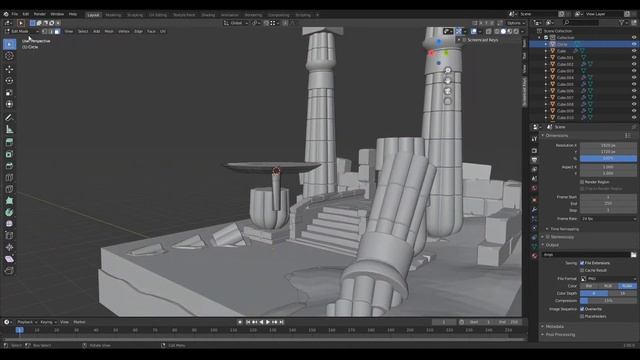This screenshot has width=640, height=360.
Task: Set color depth to 16
Action: [622, 293]
